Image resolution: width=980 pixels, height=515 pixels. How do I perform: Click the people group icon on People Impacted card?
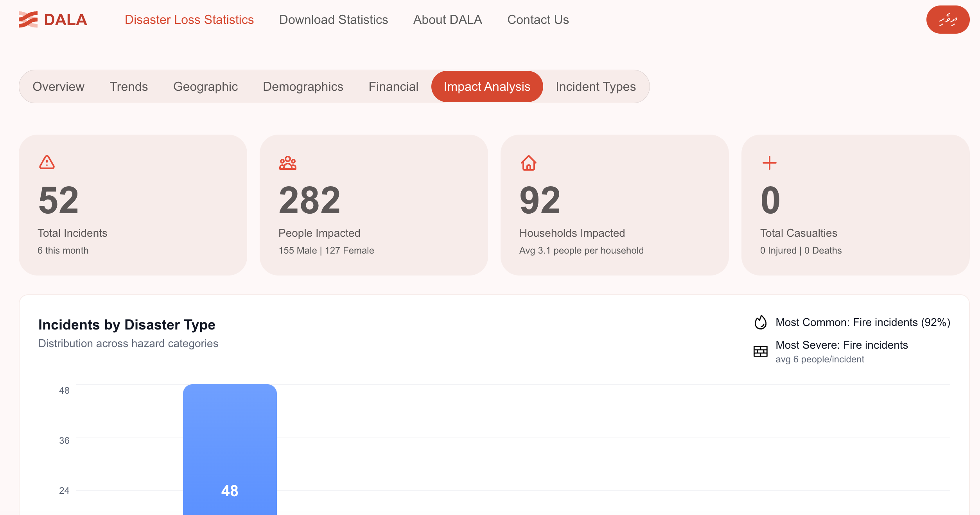coord(288,163)
